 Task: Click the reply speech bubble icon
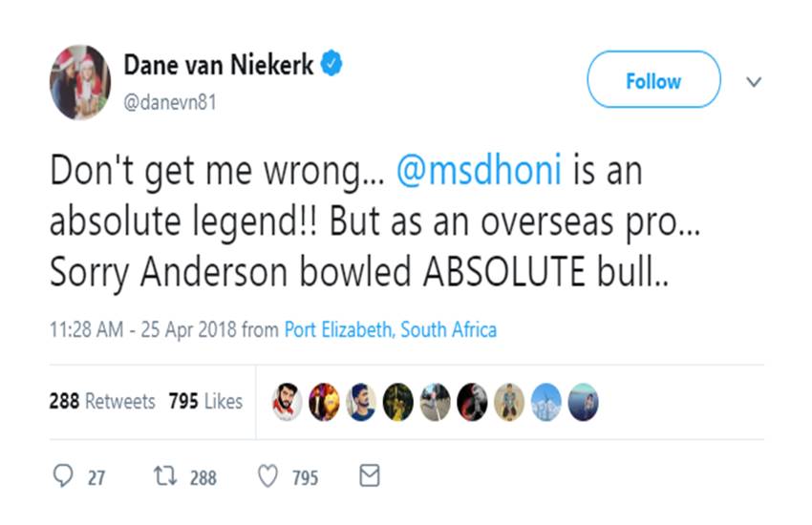pyautogui.click(x=63, y=476)
